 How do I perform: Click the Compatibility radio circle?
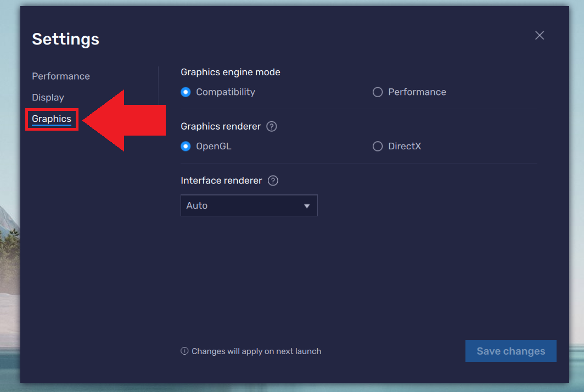coord(186,92)
